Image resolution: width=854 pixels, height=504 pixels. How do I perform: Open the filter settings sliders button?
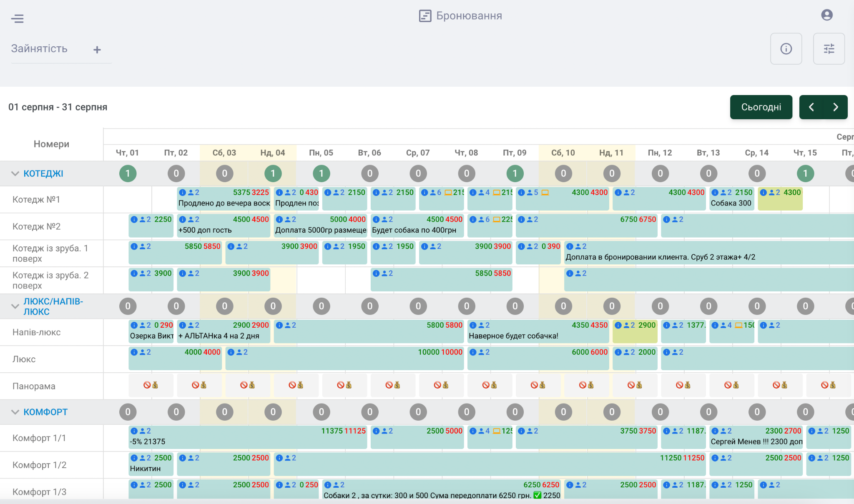829,49
